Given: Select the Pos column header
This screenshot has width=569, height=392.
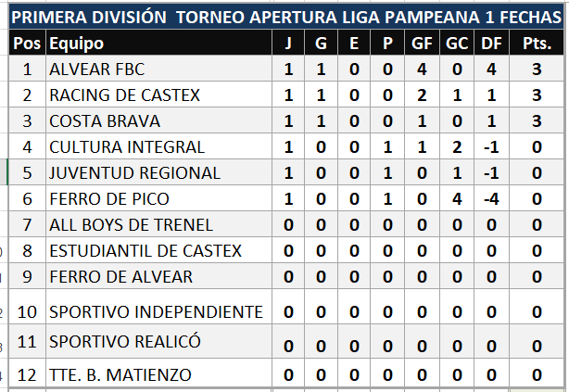Looking at the screenshot, I should 27,44.
